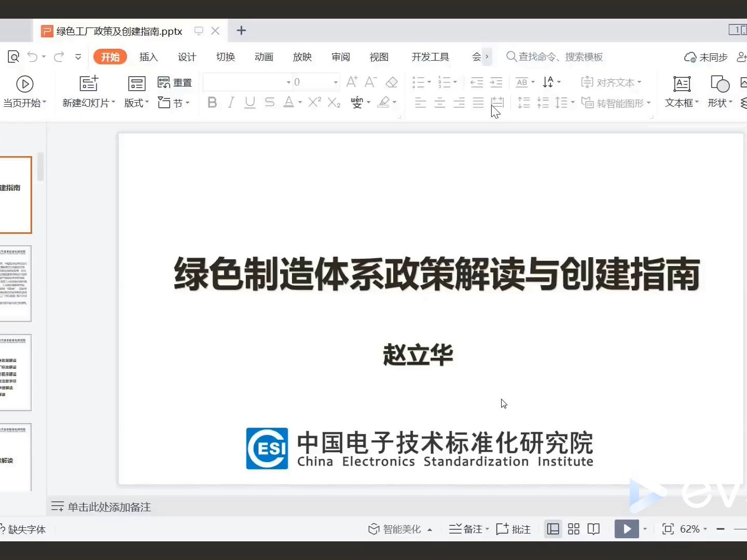Viewport: 747px width, 560px height.
Task: Clear text formatting with eraser icon
Action: pos(392,82)
